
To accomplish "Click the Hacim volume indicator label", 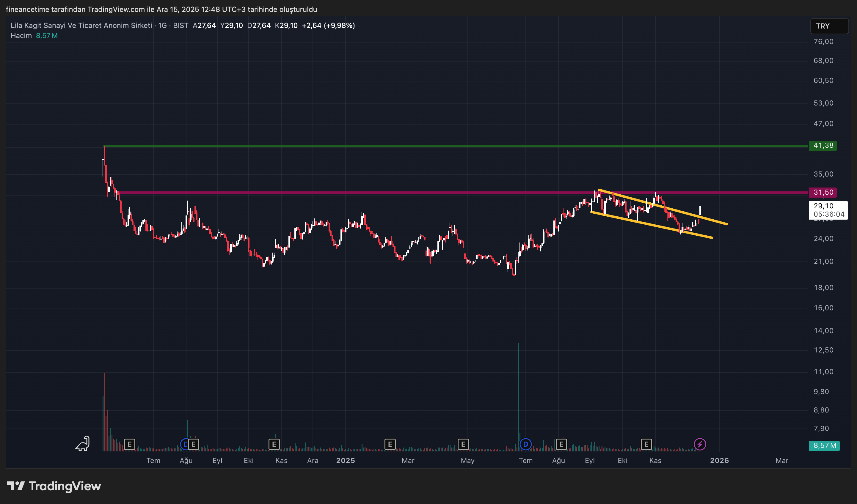I will [21, 36].
